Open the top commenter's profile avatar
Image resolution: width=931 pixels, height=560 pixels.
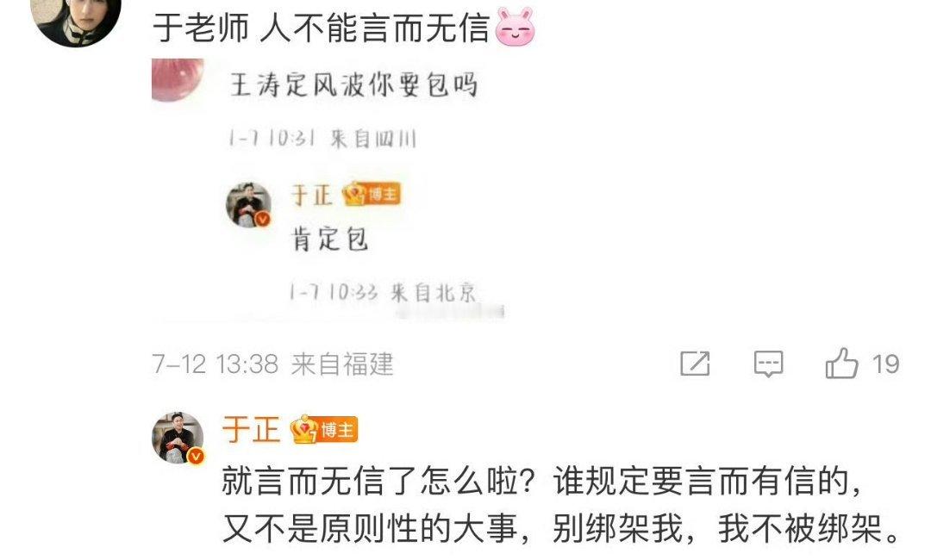[76, 18]
